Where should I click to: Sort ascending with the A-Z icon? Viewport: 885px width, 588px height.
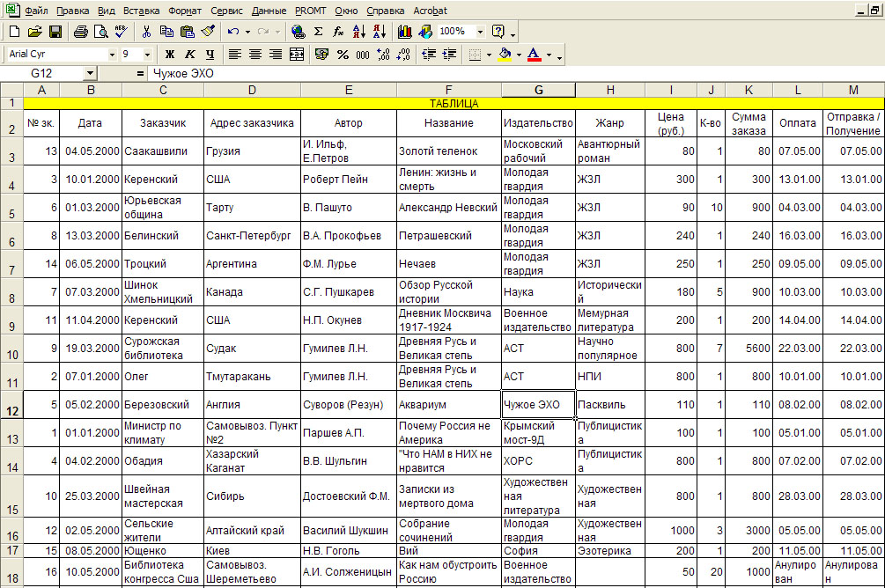coord(359,32)
